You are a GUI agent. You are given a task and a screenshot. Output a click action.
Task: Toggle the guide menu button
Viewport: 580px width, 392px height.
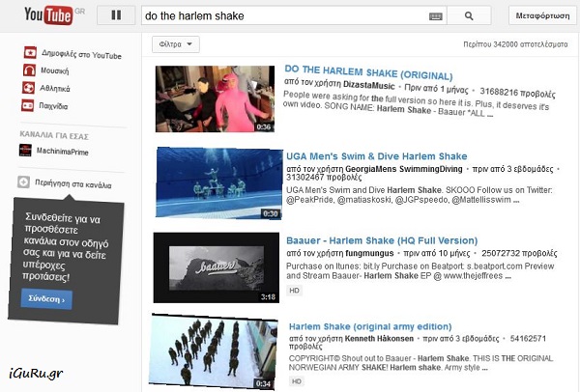pos(117,15)
